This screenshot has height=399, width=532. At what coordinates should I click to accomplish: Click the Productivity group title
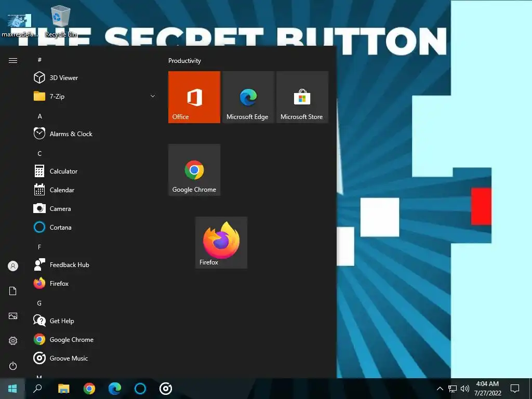[x=184, y=61]
